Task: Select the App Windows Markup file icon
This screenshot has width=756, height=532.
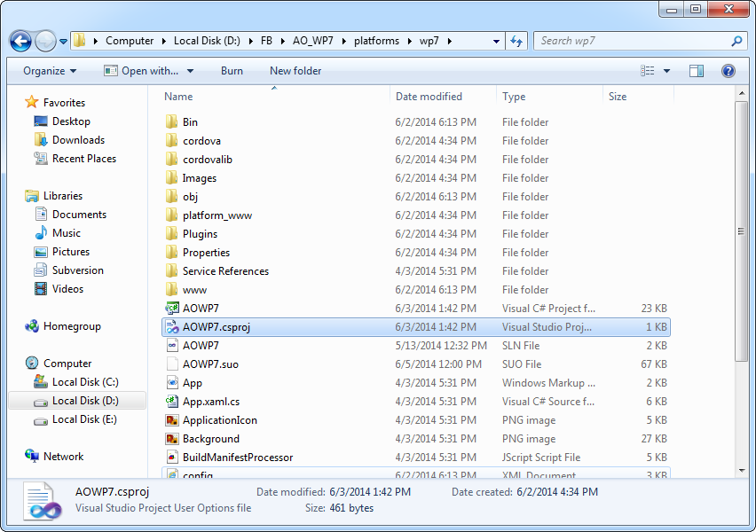Action: 172,383
